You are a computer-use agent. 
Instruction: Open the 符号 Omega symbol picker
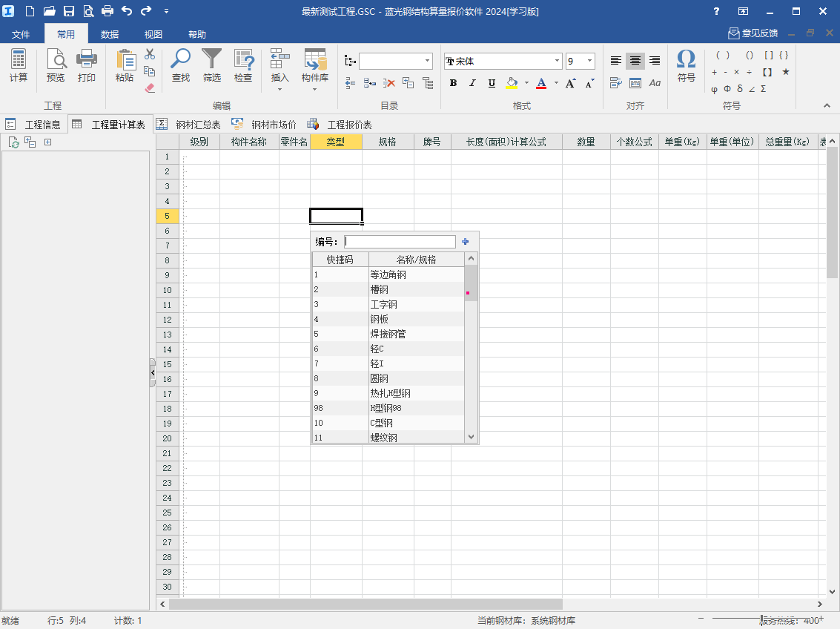686,65
